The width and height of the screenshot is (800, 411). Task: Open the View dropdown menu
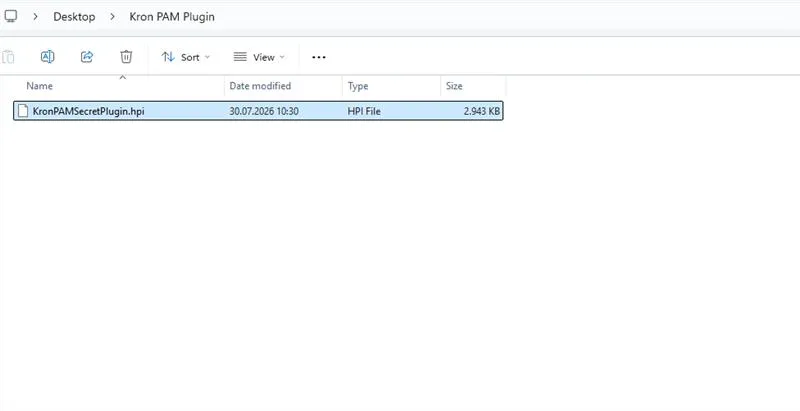pyautogui.click(x=259, y=57)
